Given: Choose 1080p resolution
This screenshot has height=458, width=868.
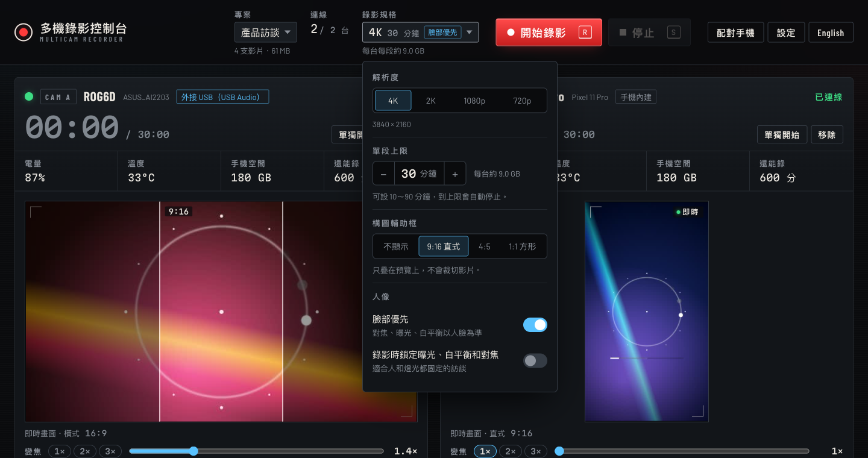Looking at the screenshot, I should (x=474, y=101).
